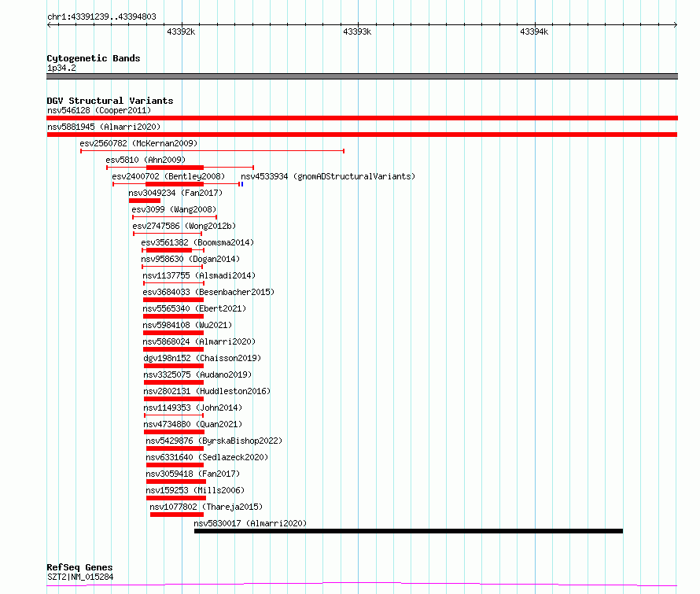The image size is (700, 594).
Task: Click the 43393k ruler label
Action: click(x=357, y=31)
